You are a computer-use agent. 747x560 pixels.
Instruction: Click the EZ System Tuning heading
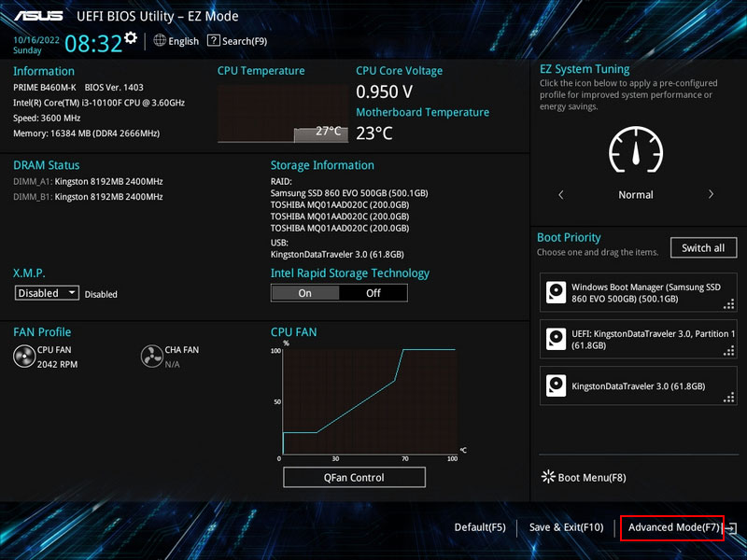click(585, 69)
